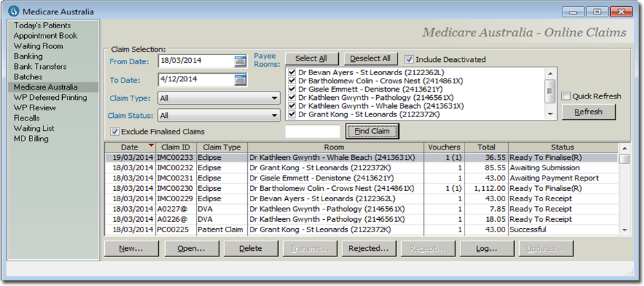Go to MD Billing section
This screenshot has width=644, height=286.
pyautogui.click(x=32, y=139)
